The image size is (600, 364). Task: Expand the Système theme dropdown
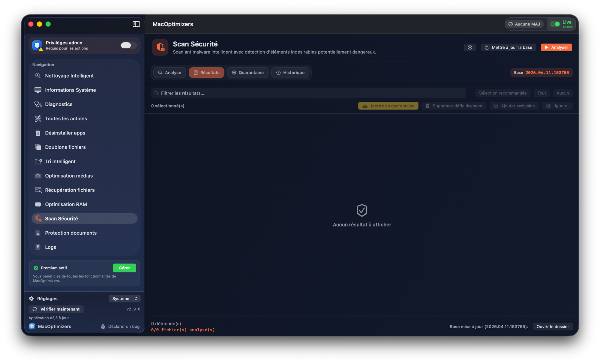[124, 299]
